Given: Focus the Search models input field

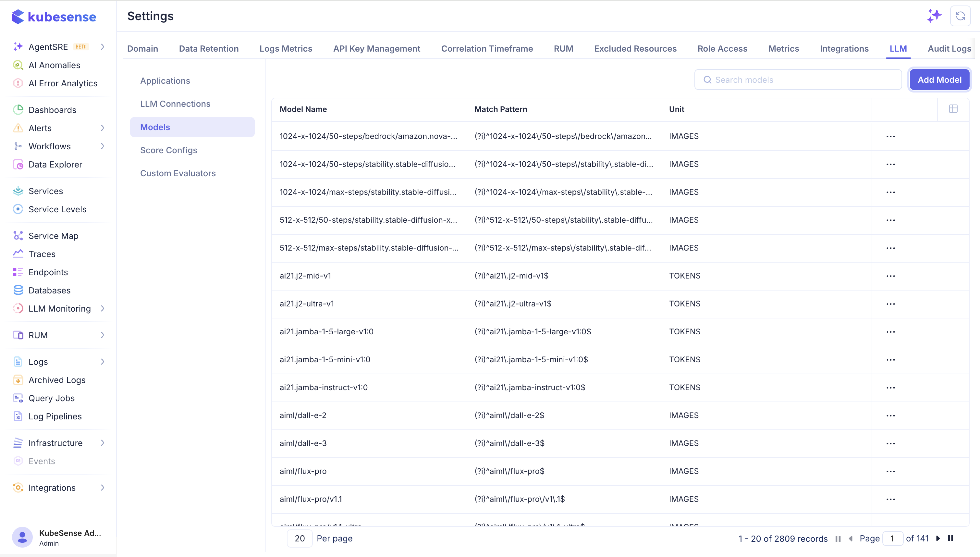Looking at the screenshot, I should click(x=798, y=80).
